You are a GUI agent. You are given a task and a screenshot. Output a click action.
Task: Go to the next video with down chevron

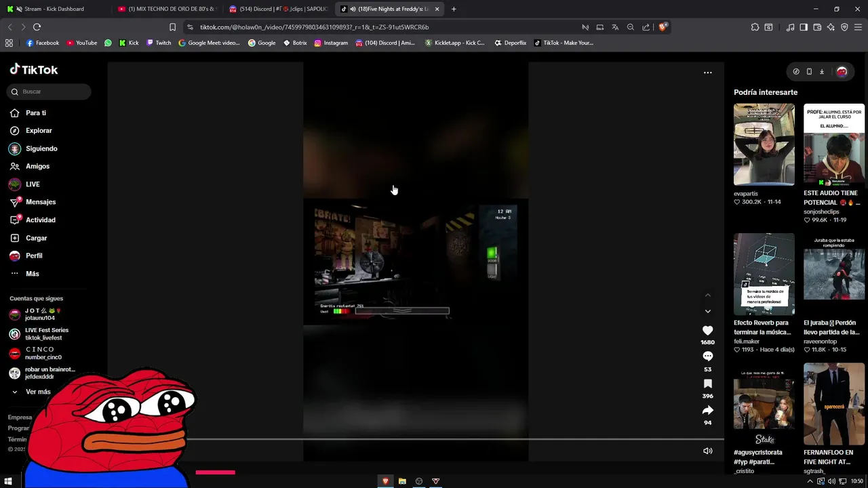[707, 311]
